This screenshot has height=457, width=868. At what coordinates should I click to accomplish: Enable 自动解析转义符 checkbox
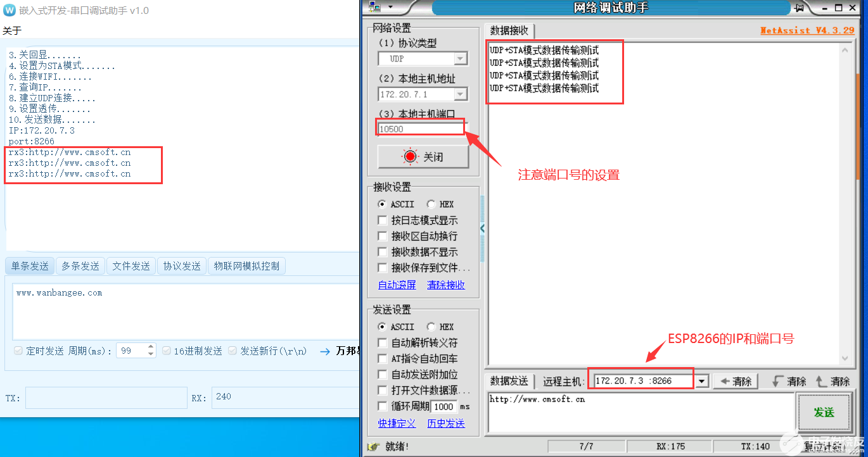coord(382,343)
